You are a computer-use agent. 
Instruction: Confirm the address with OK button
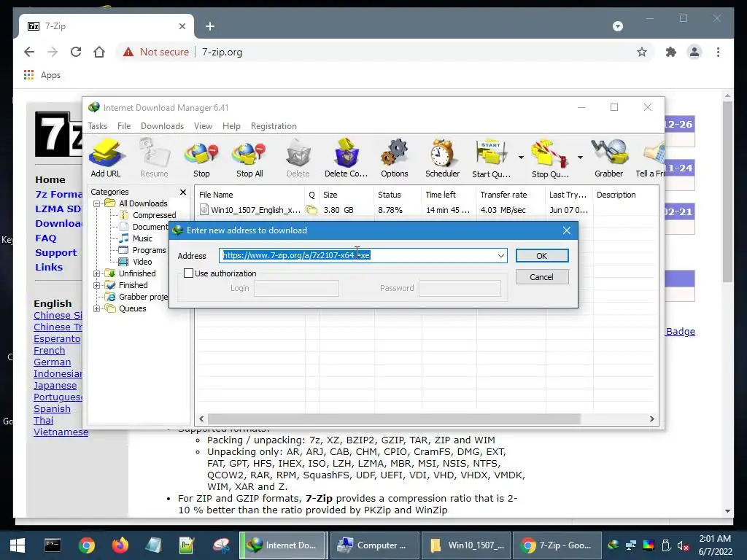pos(542,256)
